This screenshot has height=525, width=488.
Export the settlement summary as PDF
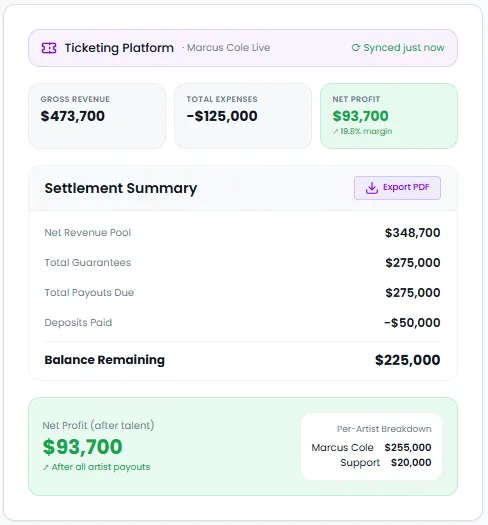[x=397, y=188]
